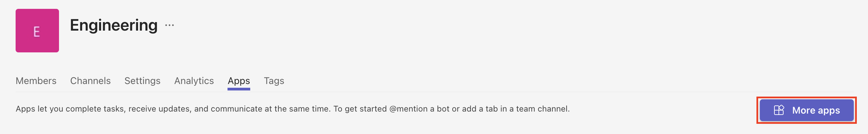Click the white letter E in avatar
Screen dimensions: 868x134
coord(37,32)
